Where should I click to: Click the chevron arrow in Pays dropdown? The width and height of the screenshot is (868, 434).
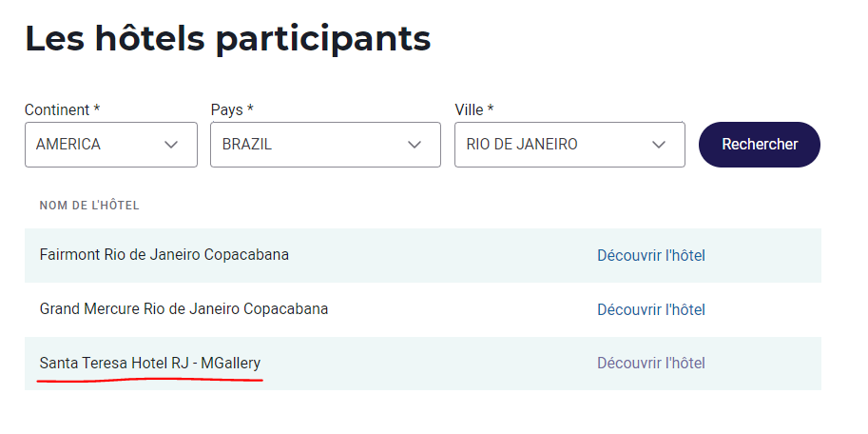pyautogui.click(x=415, y=145)
